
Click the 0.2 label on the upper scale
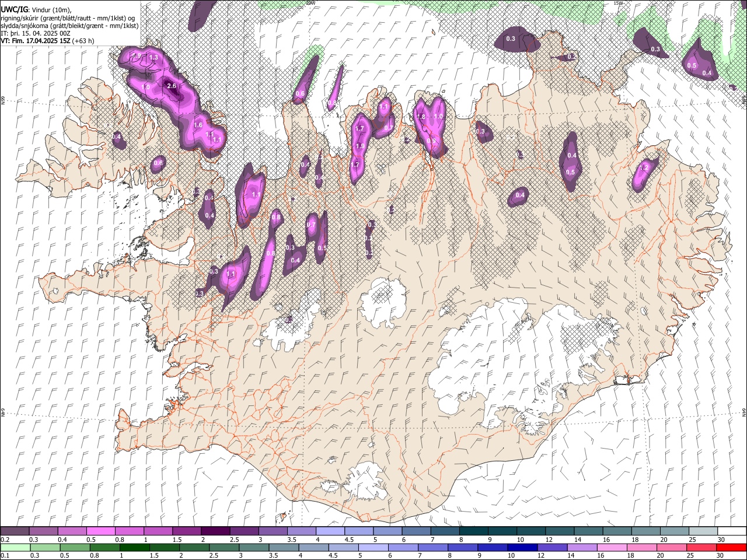click(x=5, y=540)
